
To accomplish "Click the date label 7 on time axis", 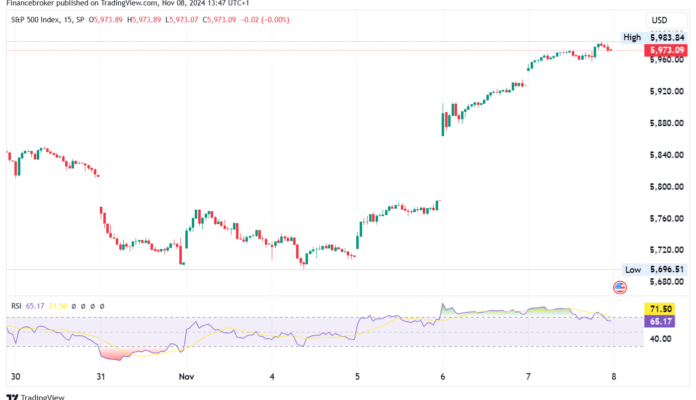I will [x=528, y=376].
